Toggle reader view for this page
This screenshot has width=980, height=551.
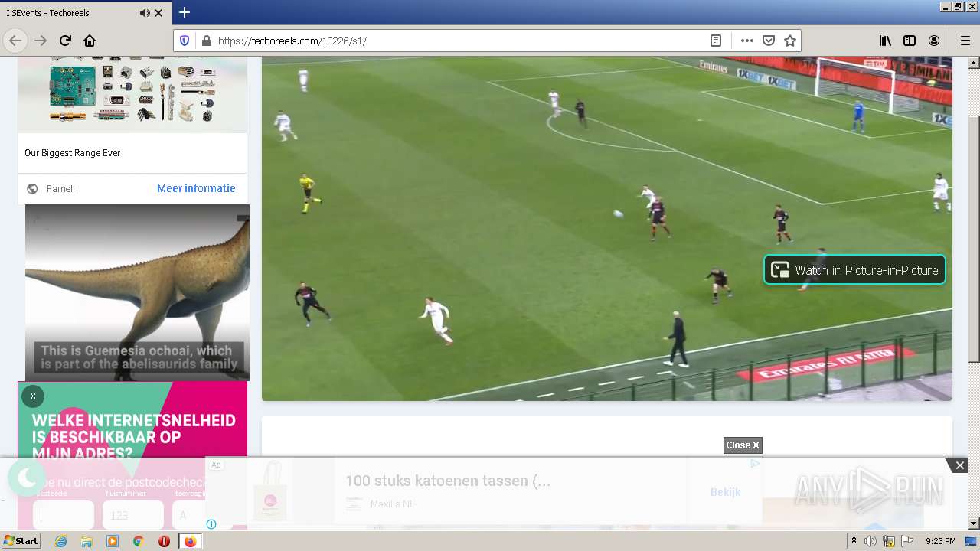[715, 41]
